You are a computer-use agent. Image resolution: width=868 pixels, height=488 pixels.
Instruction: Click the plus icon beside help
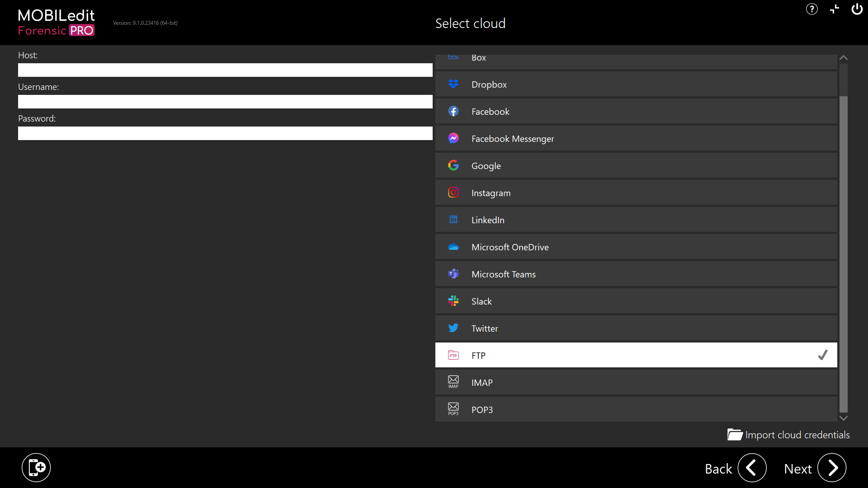[x=835, y=9]
